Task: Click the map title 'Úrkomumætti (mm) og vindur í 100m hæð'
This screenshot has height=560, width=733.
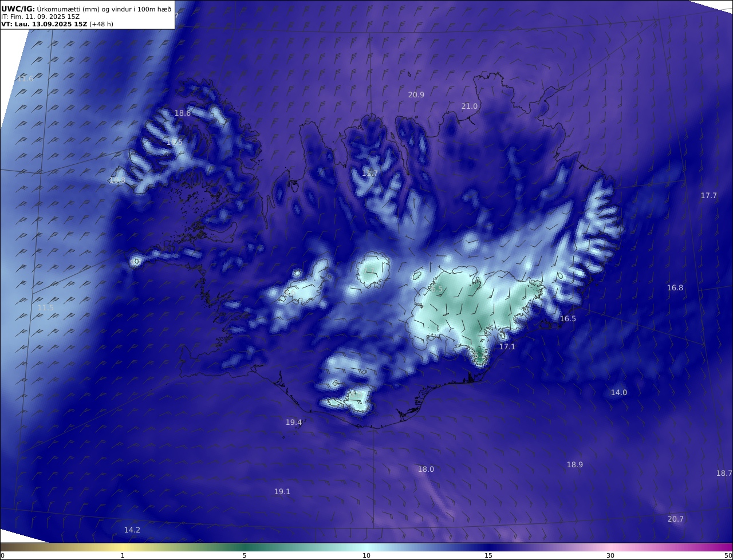Action: click(x=104, y=9)
